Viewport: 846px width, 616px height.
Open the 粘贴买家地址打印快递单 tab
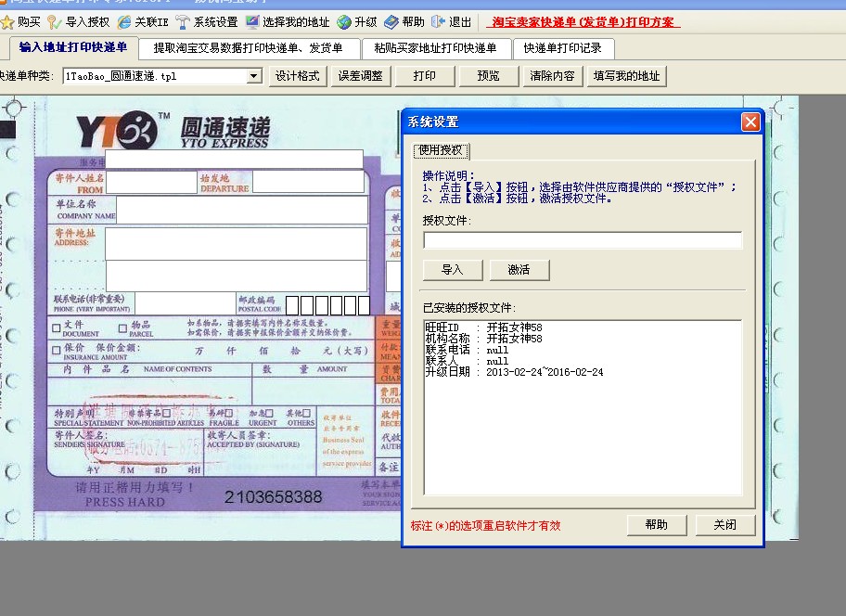(435, 48)
